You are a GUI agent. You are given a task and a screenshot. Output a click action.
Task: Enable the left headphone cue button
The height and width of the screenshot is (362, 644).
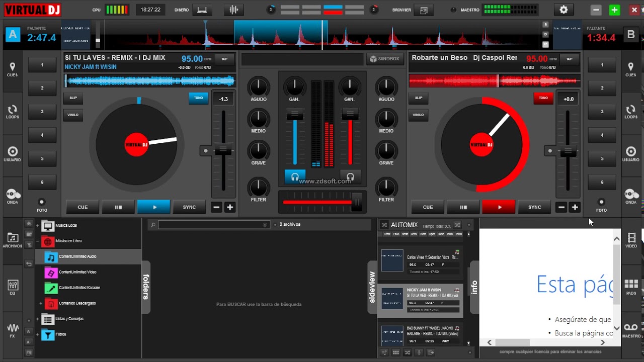click(295, 176)
